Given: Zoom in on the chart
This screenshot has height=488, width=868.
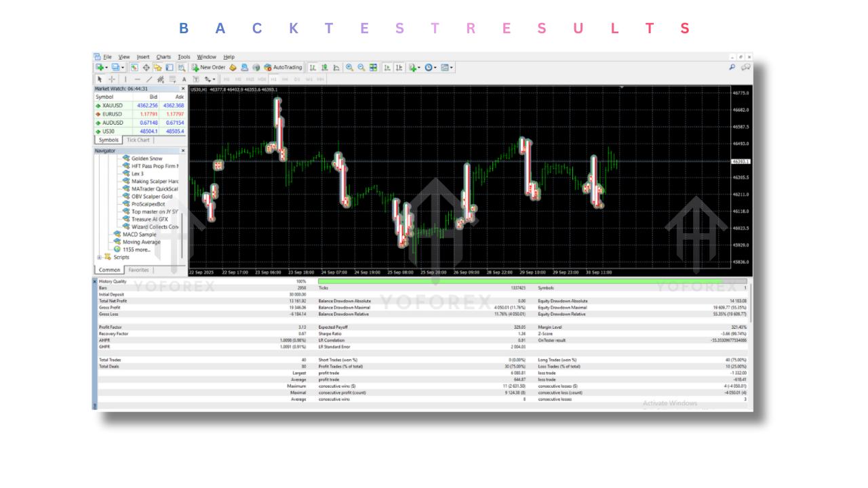Looking at the screenshot, I should coord(349,67).
